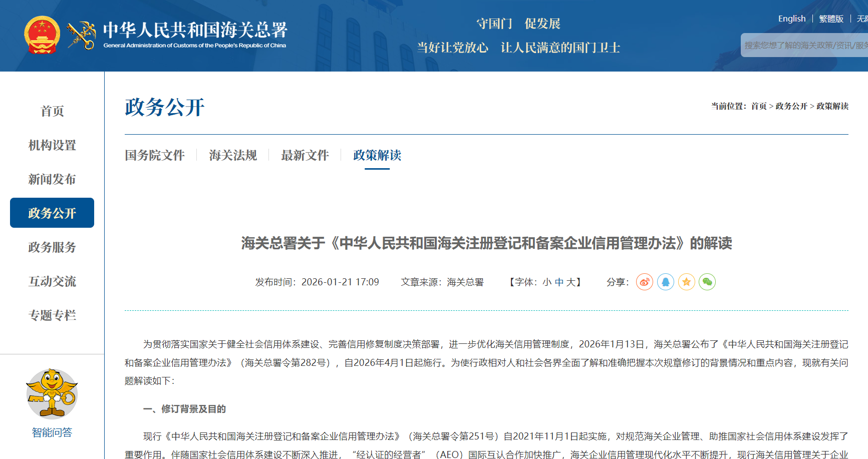Set font size to medium (中)

(x=559, y=282)
